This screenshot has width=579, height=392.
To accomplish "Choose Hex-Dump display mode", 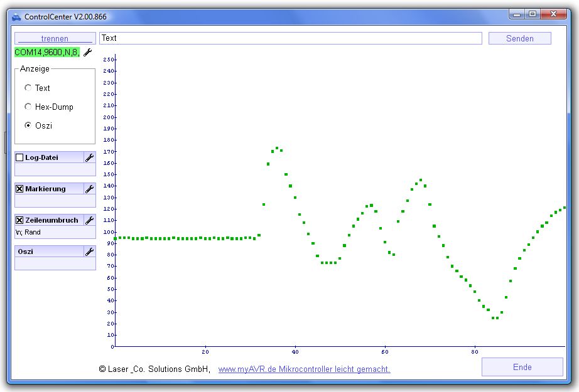I will pos(28,107).
